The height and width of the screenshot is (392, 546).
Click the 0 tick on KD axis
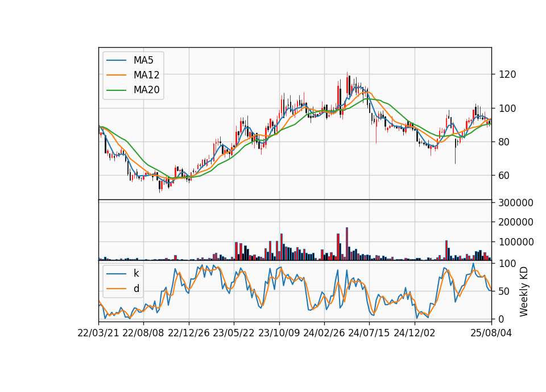click(x=502, y=319)
